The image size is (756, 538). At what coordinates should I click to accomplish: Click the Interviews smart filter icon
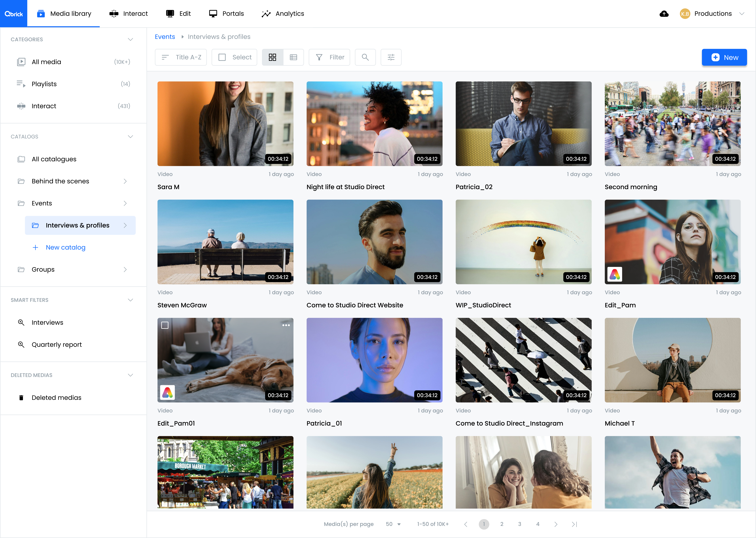tap(21, 322)
